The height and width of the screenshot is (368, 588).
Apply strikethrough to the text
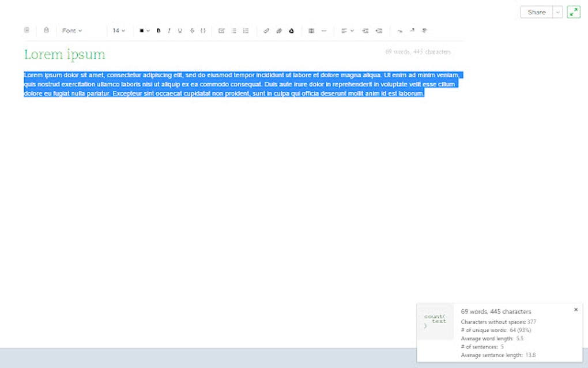191,31
